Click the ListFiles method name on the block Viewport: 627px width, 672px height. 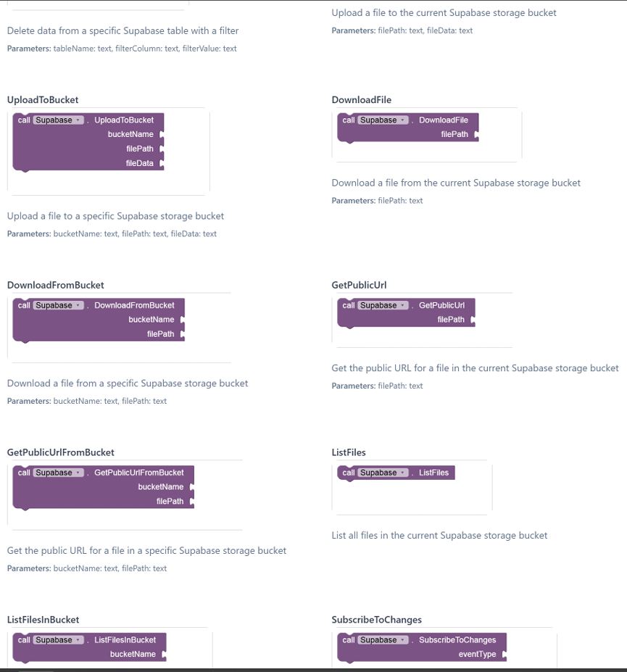coord(433,473)
